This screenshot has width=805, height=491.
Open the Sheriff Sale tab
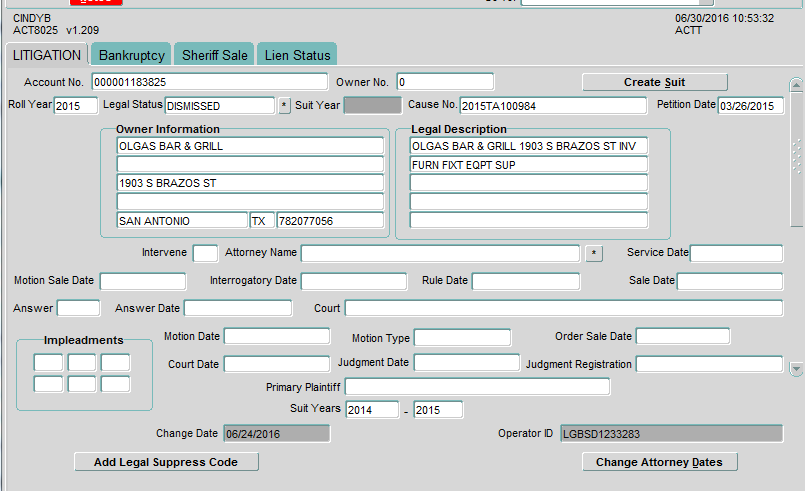[x=214, y=55]
